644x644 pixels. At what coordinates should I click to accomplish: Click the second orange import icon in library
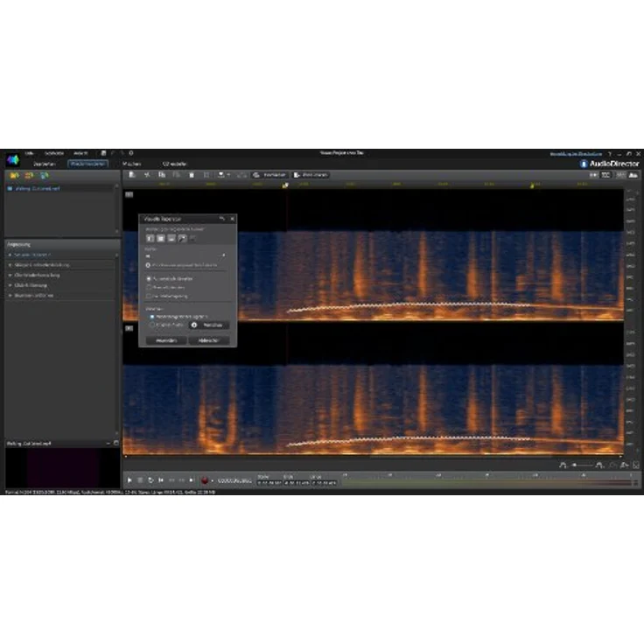[x=29, y=175]
